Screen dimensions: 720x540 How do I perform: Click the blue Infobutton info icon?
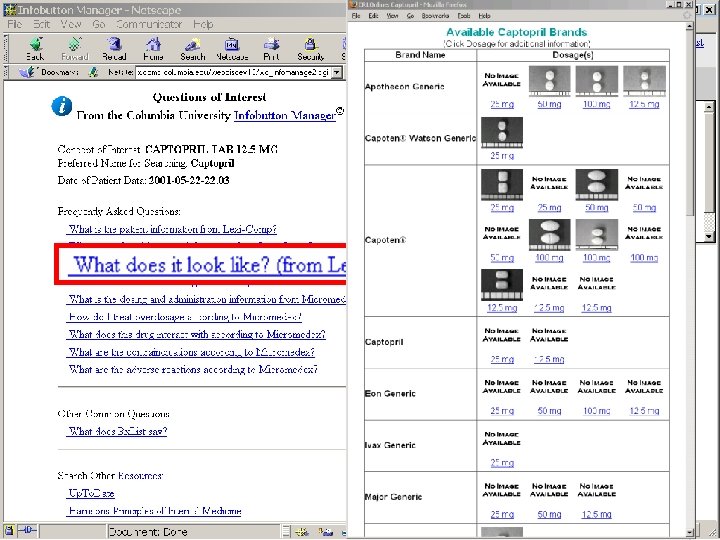(62, 106)
